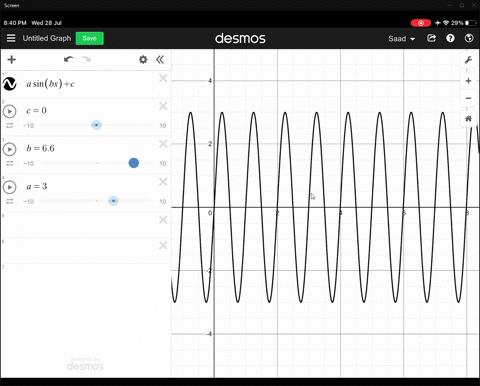
Task: Delete the a sin(bx)+c expression
Action: [x=163, y=78]
